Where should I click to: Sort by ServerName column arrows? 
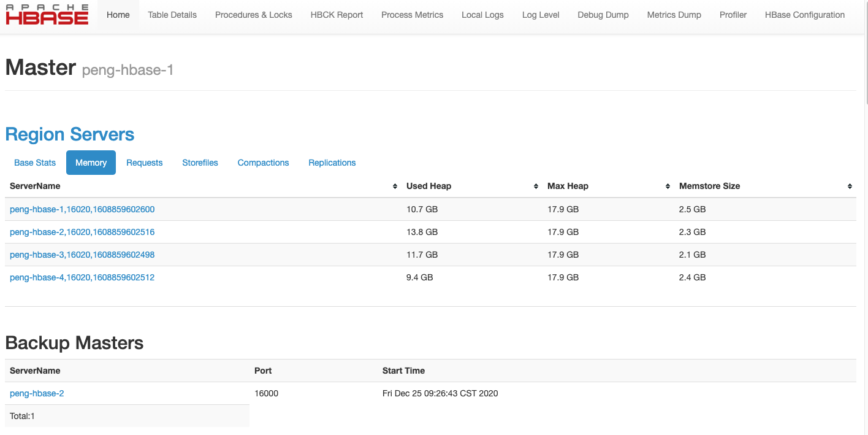(395, 186)
